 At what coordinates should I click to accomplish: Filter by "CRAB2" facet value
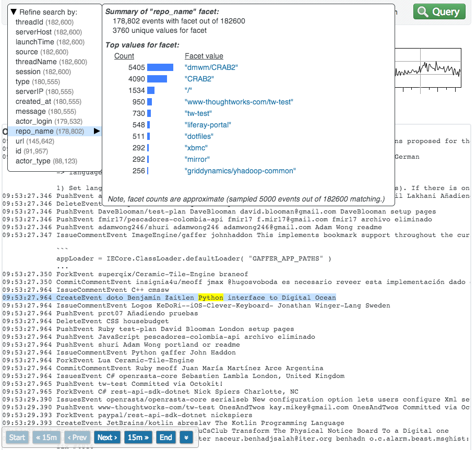(x=199, y=79)
